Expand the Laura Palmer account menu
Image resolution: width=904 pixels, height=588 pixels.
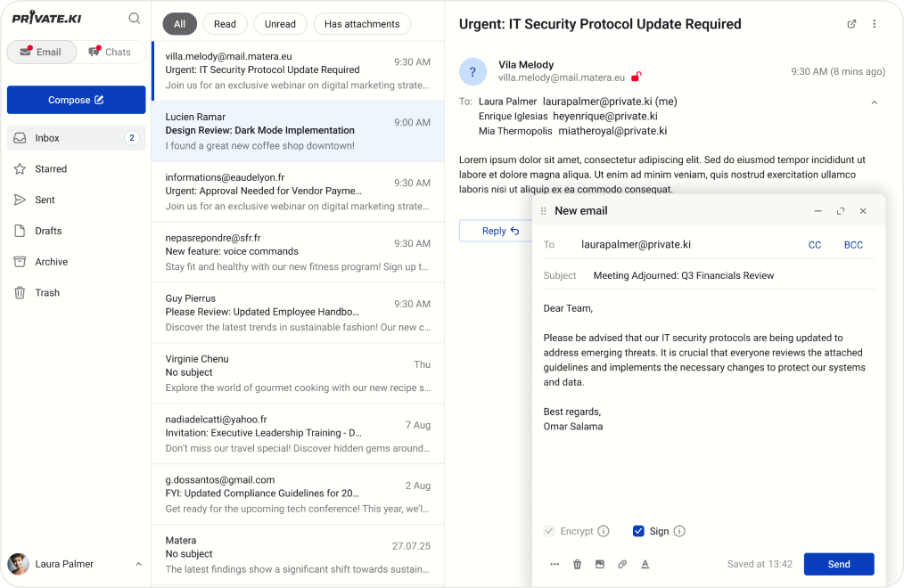(139, 564)
